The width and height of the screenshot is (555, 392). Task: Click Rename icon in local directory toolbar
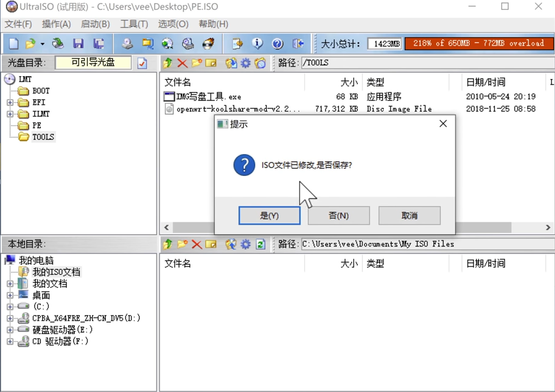211,244
